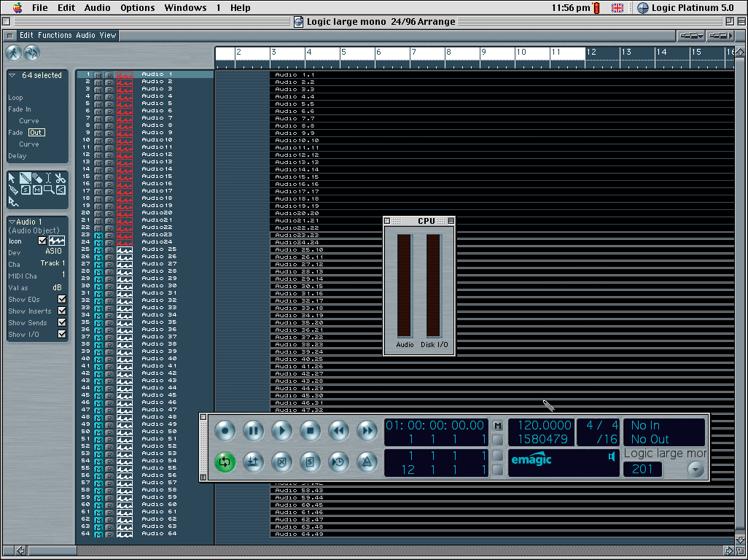748x560 pixels.
Task: Toggle the transport Solo button
Action: point(310,462)
